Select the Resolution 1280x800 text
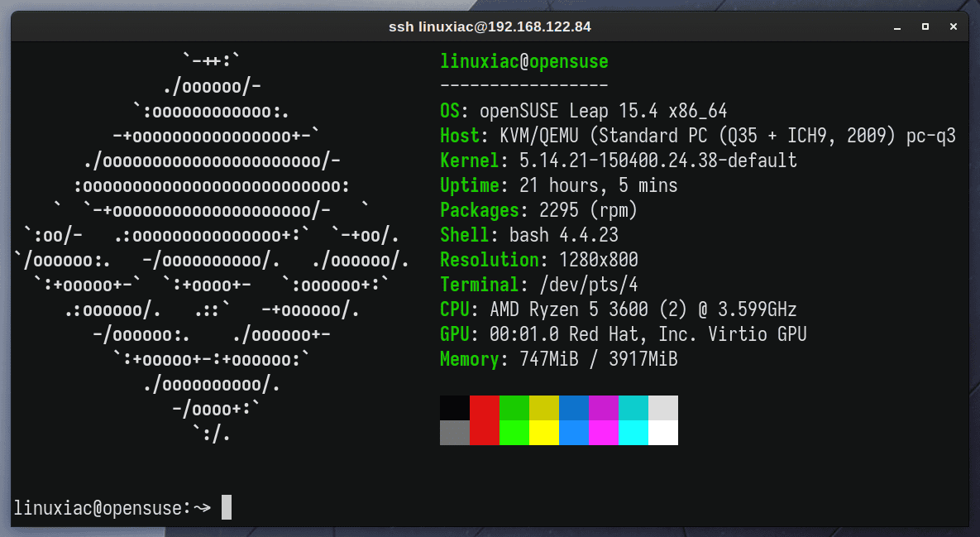Image resolution: width=980 pixels, height=537 pixels. click(546, 260)
